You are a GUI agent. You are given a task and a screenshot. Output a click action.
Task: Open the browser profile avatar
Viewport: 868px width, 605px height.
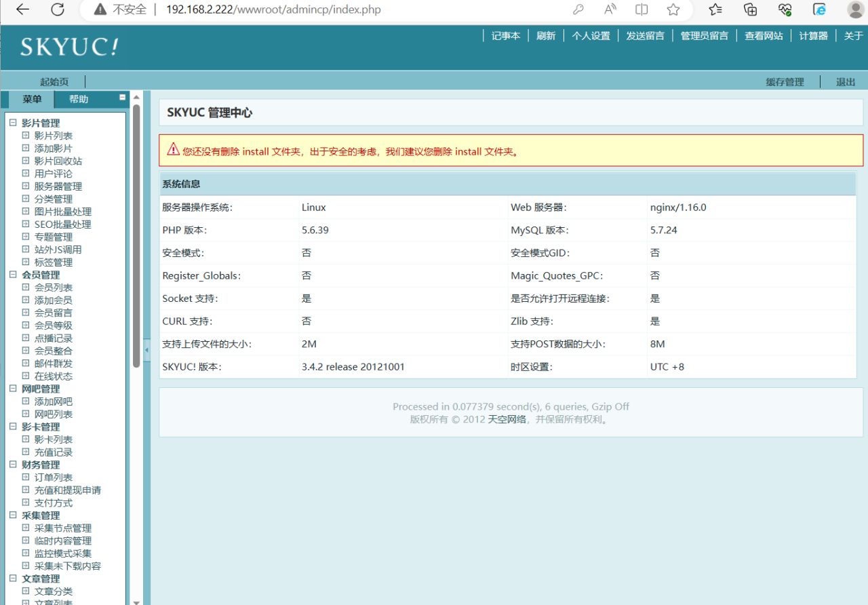click(855, 9)
